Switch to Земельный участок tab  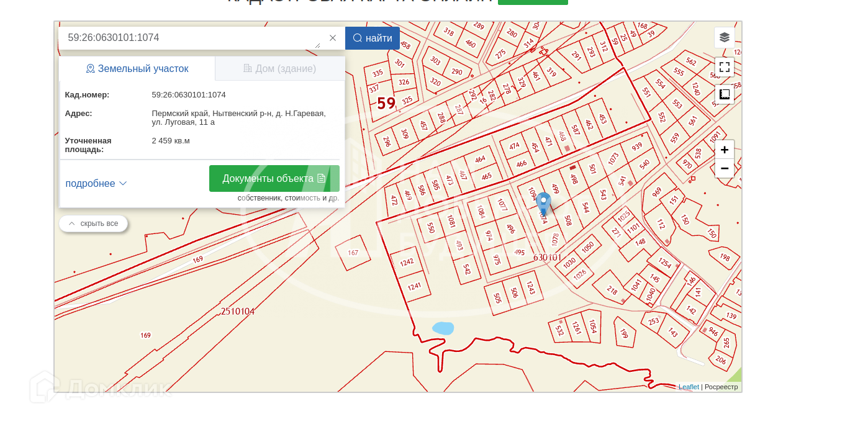(137, 68)
